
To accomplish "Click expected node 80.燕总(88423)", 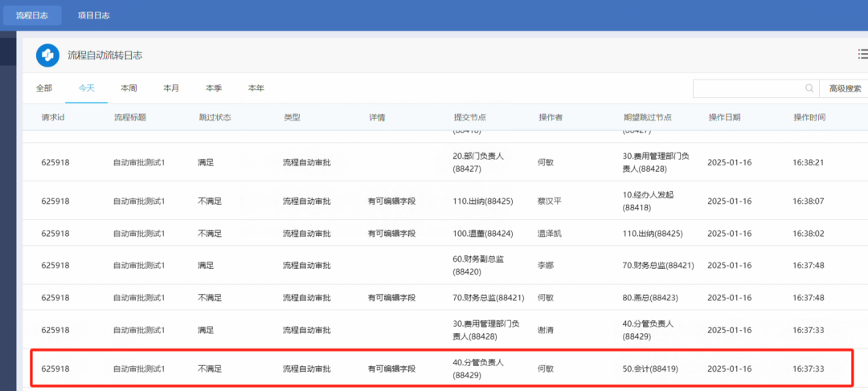I will [650, 298].
